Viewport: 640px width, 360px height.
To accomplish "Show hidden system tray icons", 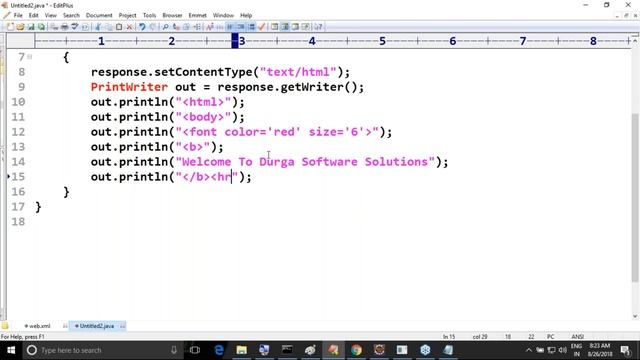I will [529, 350].
